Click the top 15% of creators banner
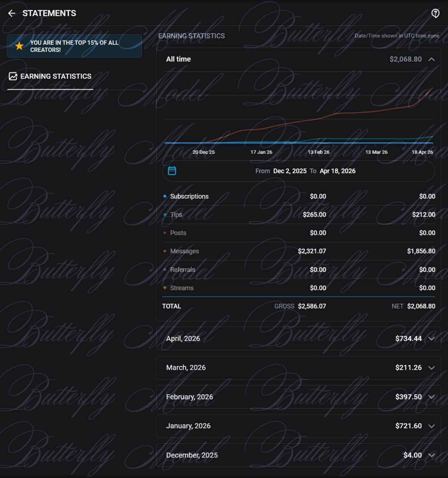This screenshot has width=448, height=478. [x=74, y=46]
